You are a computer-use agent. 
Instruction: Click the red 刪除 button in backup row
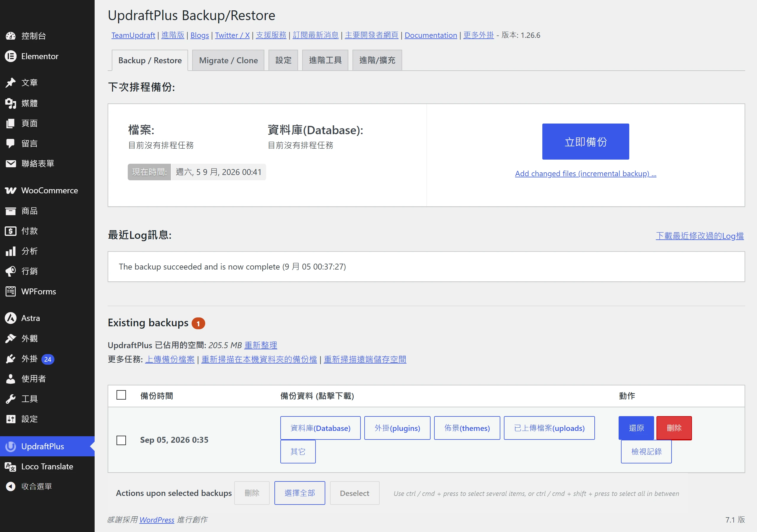[x=674, y=428]
